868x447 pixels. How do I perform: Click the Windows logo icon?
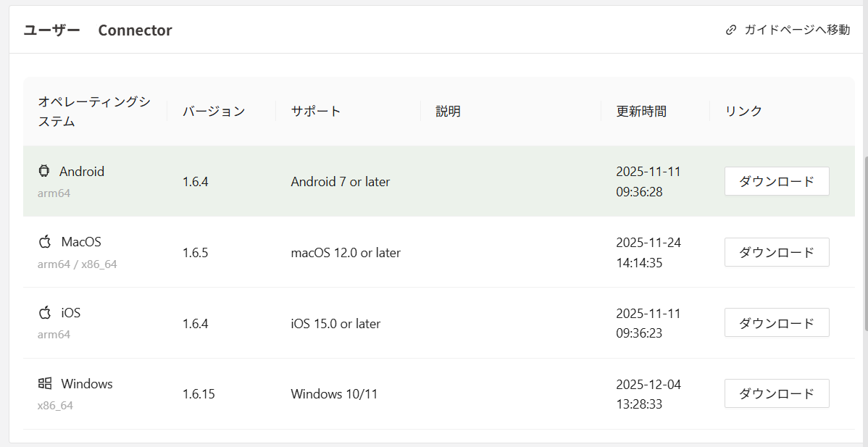[x=44, y=383]
